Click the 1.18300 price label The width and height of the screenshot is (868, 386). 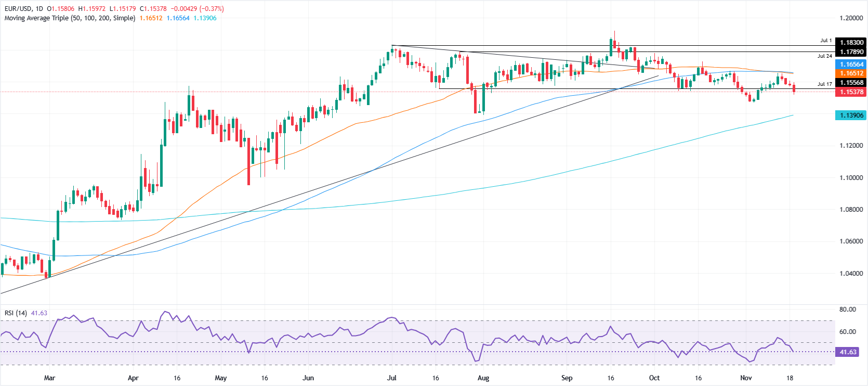tap(851, 43)
